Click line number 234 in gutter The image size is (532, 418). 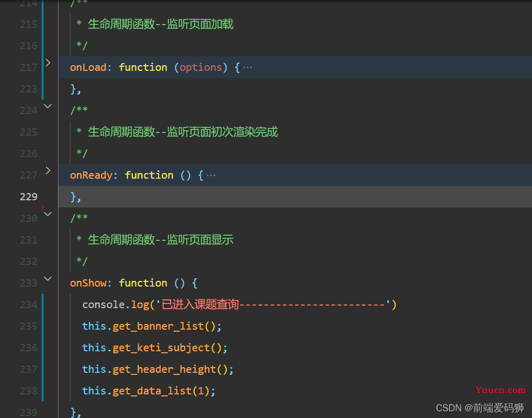(x=29, y=305)
